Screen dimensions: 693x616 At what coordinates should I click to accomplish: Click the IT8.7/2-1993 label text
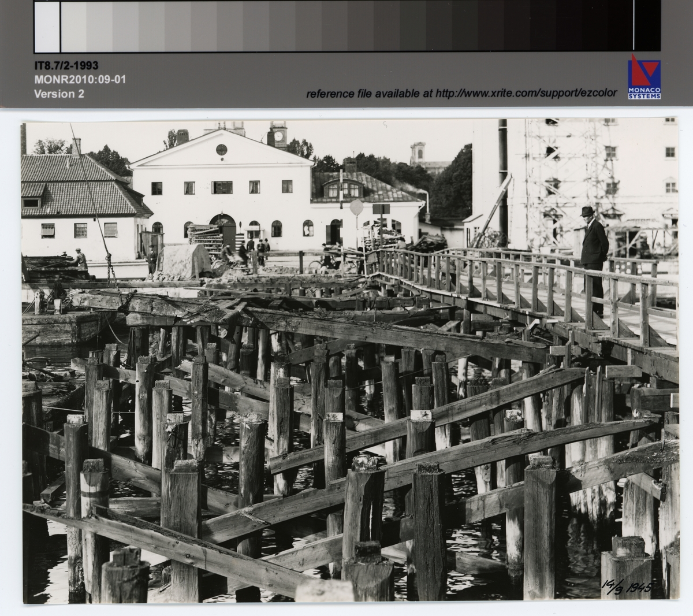tap(66, 66)
